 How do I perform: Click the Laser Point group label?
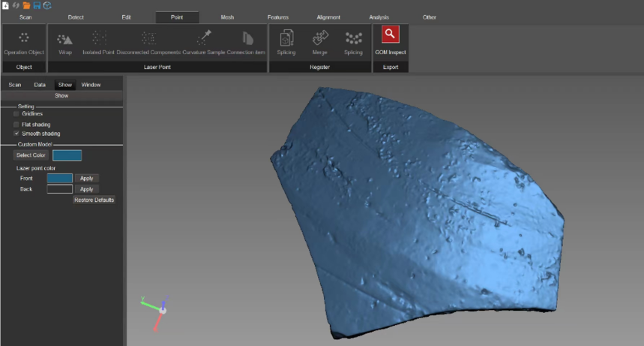click(157, 67)
